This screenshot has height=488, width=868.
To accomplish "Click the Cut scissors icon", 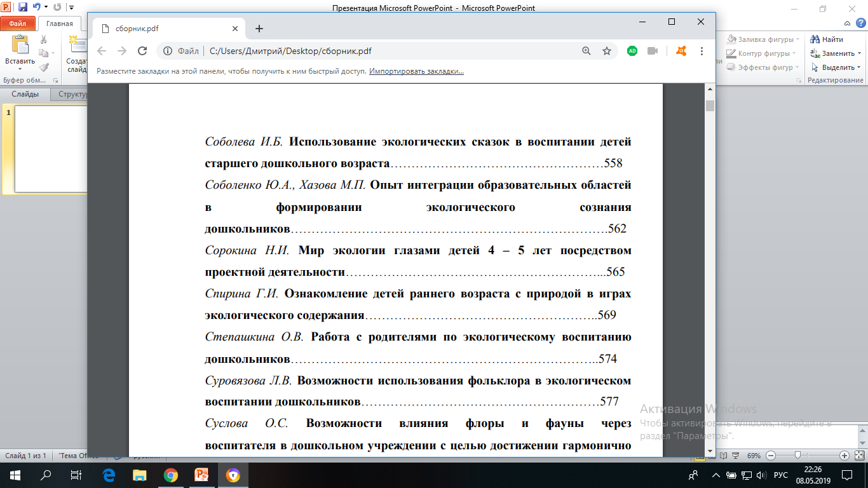I will (x=44, y=39).
